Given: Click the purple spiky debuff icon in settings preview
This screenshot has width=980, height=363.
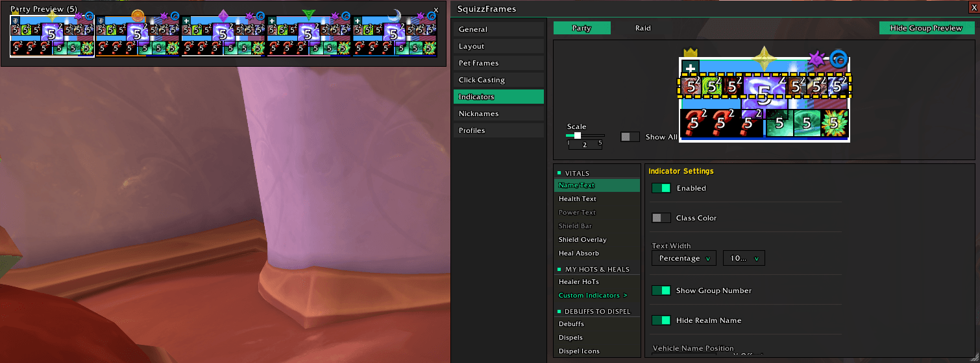Looking at the screenshot, I should click(x=816, y=60).
